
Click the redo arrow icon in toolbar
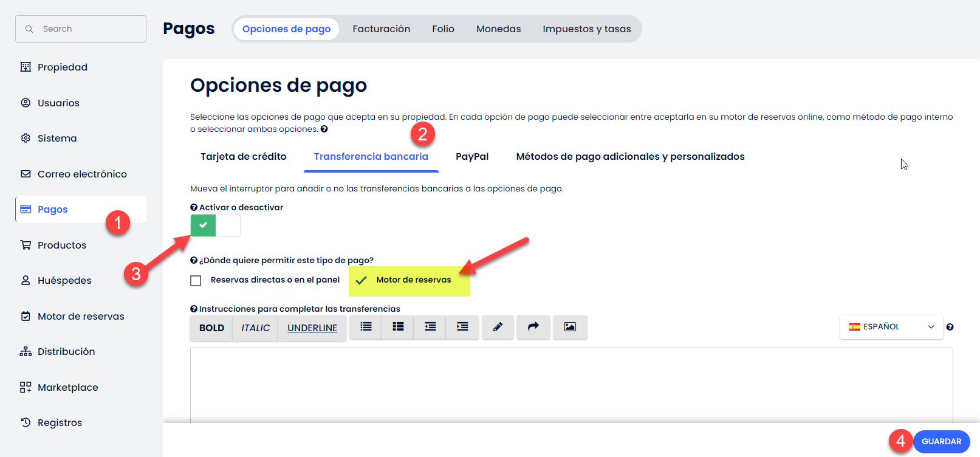tap(533, 327)
